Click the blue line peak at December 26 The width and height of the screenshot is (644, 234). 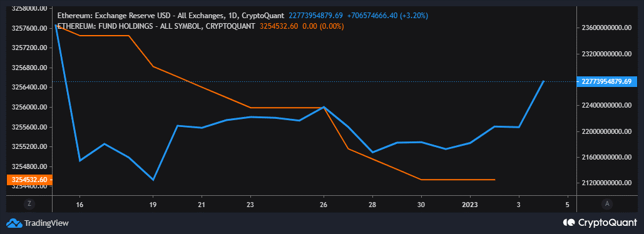coord(324,107)
